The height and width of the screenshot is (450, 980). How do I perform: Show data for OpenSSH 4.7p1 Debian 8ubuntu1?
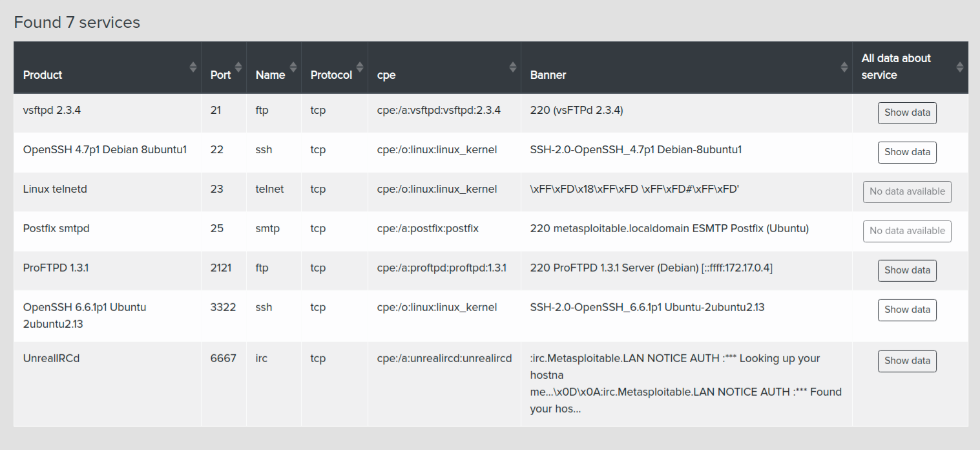tap(907, 152)
